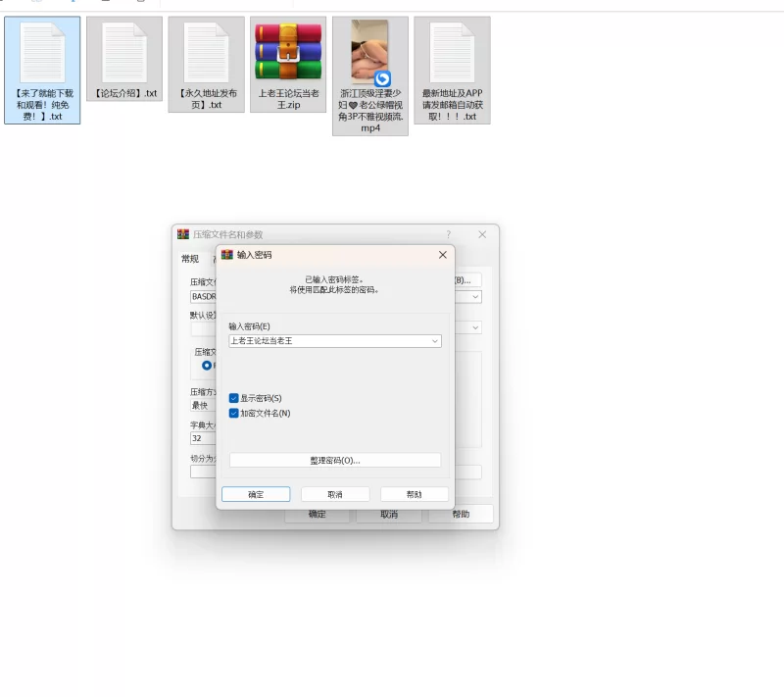Screen dimensions: 784x697
Task: Click 整理密码(O)... button
Action: coord(335,460)
